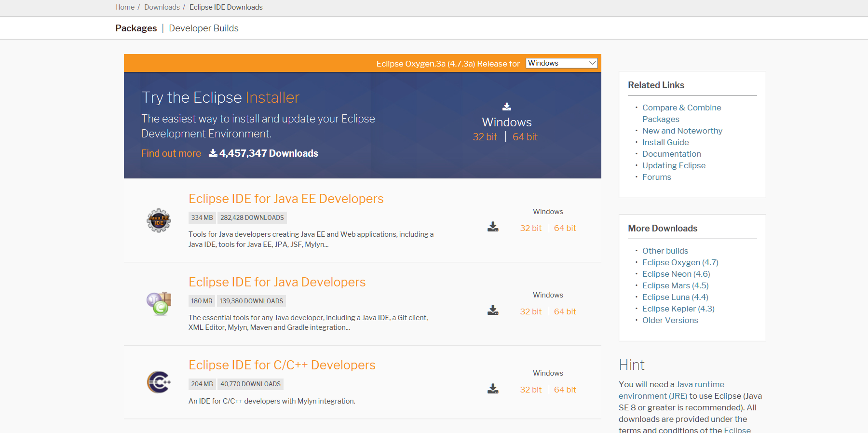868x433 pixels.
Task: Open the Updating Eclipse link
Action: tap(674, 165)
